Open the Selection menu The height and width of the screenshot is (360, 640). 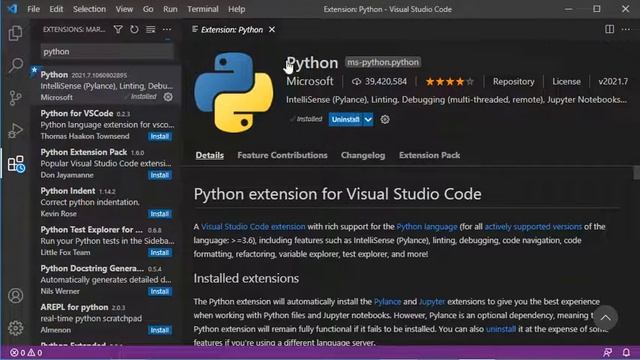(89, 9)
